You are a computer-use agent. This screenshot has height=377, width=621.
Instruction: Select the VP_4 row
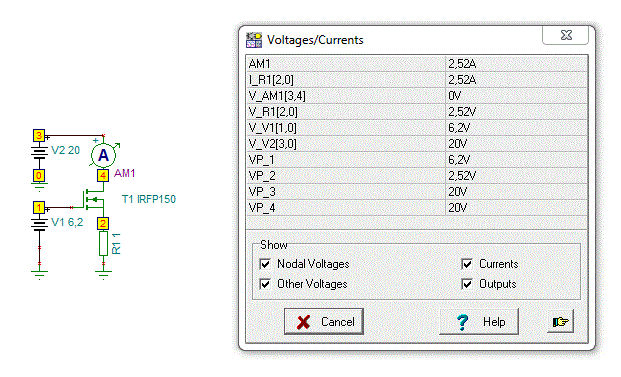click(x=417, y=208)
